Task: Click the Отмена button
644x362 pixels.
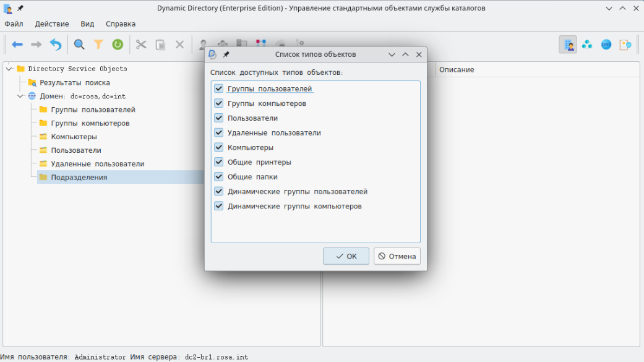Action: point(397,256)
